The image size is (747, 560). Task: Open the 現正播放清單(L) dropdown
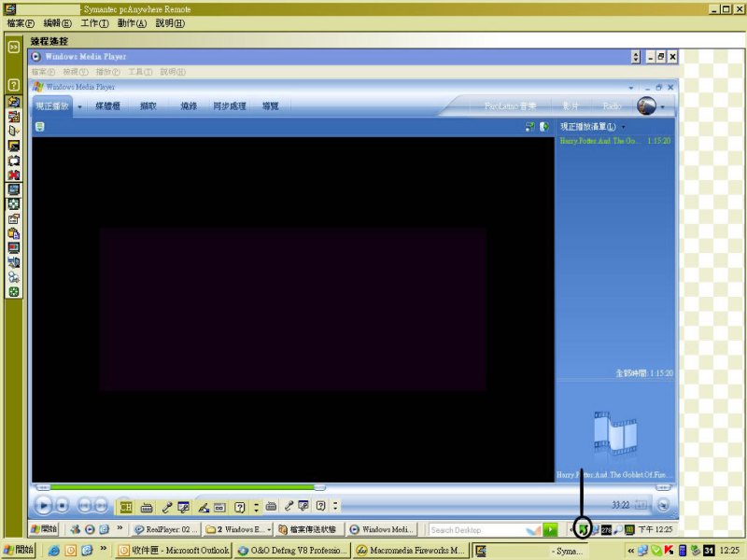[x=592, y=127]
